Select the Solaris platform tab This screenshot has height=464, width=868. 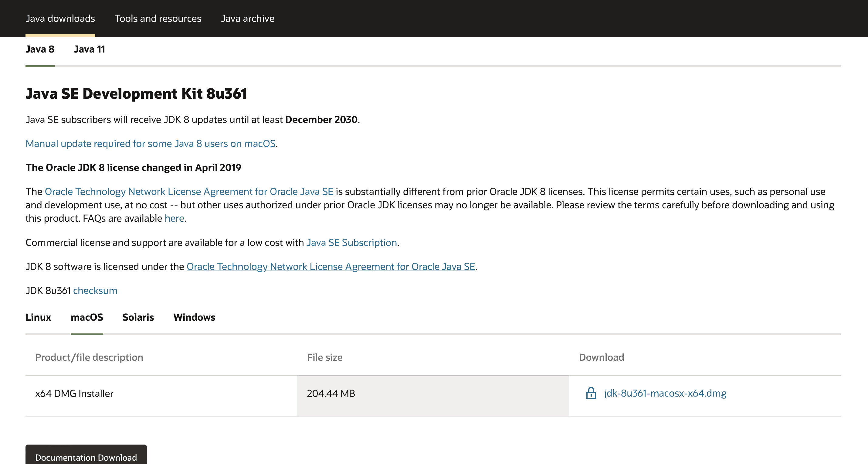138,317
